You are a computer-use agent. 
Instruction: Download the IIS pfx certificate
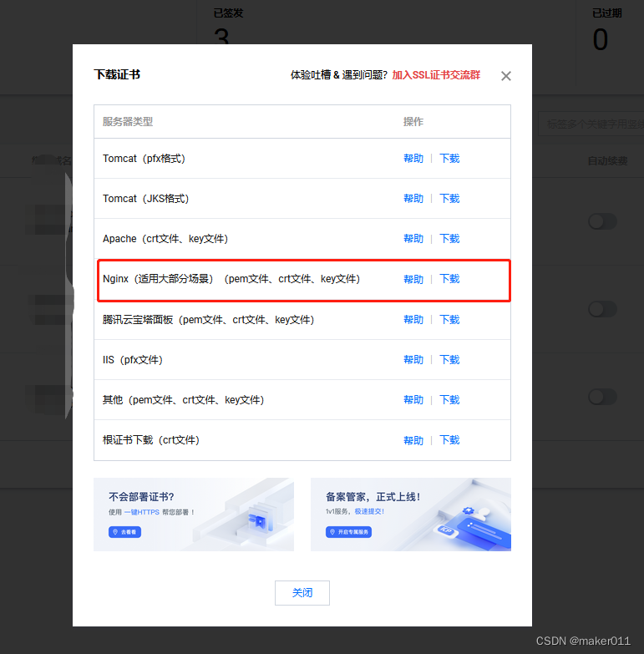[449, 359]
